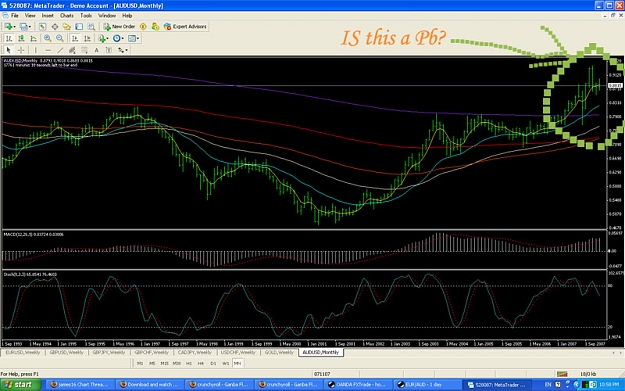Open the File menu
This screenshot has height=391, width=625.
point(15,16)
